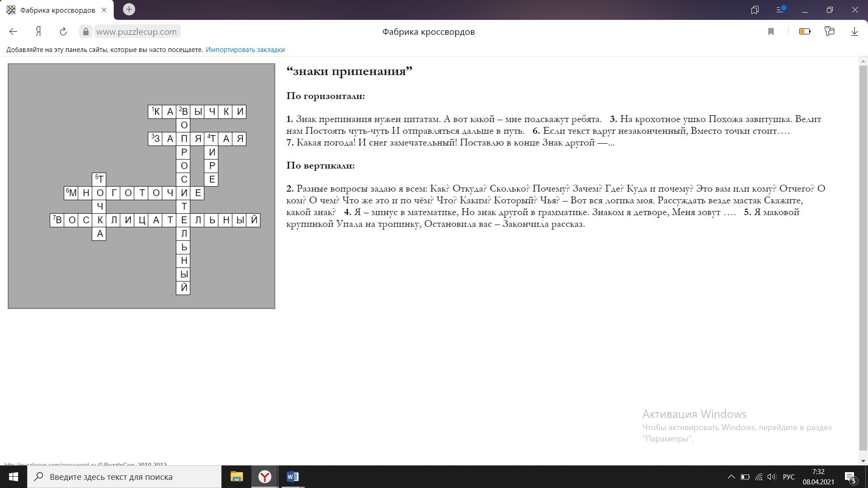868x488 pixels.
Task: Open the tab collections icon in title bar
Action: tap(755, 10)
